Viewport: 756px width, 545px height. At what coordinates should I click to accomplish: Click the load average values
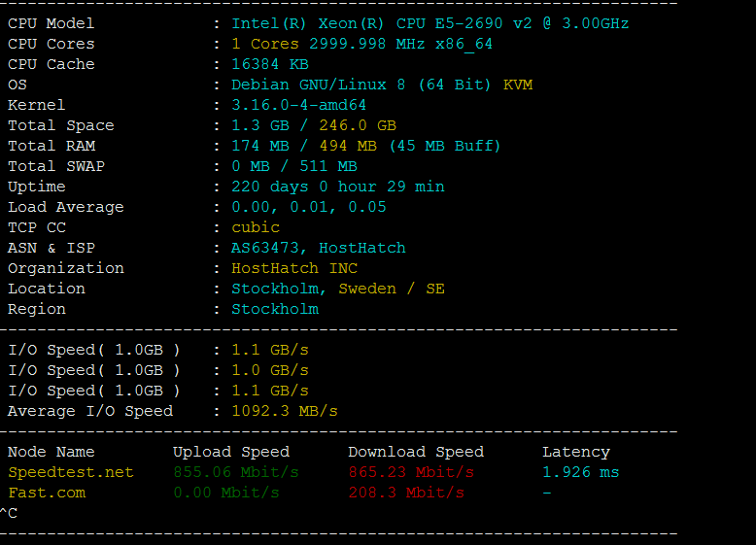(308, 207)
